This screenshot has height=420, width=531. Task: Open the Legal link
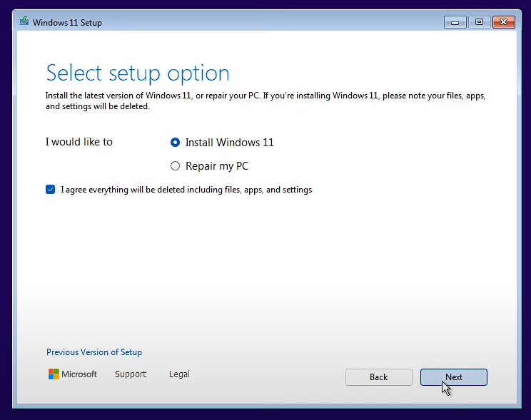coord(179,374)
